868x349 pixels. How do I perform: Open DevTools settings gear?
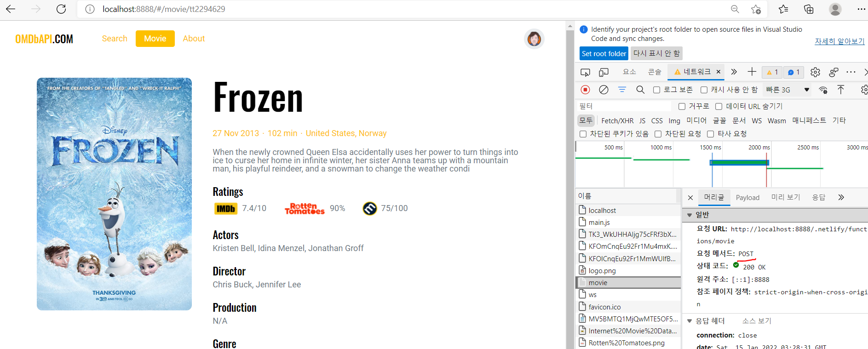click(x=815, y=72)
